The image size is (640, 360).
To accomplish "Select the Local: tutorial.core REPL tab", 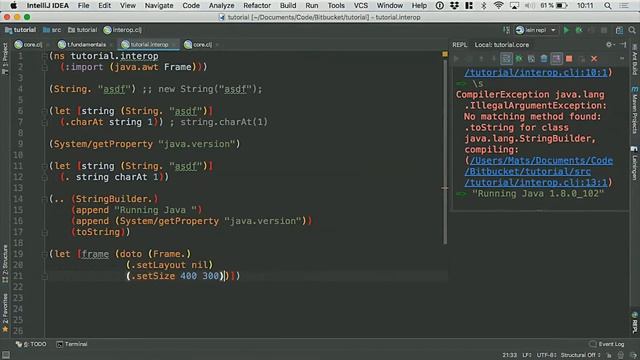I will 502,44.
